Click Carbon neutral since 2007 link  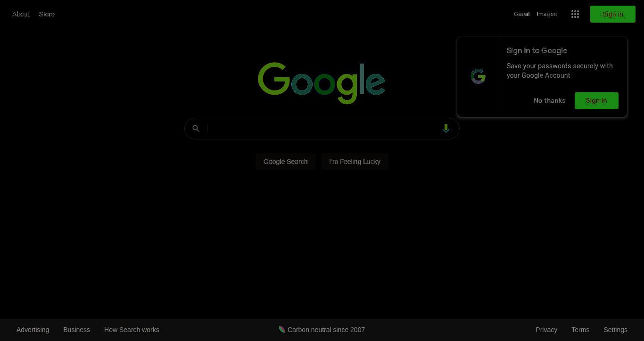point(326,330)
